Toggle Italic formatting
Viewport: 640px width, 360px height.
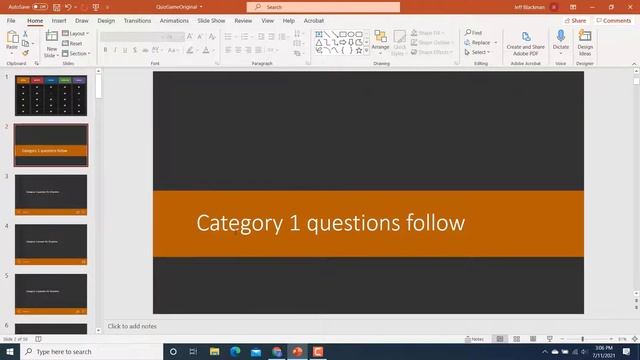point(115,50)
